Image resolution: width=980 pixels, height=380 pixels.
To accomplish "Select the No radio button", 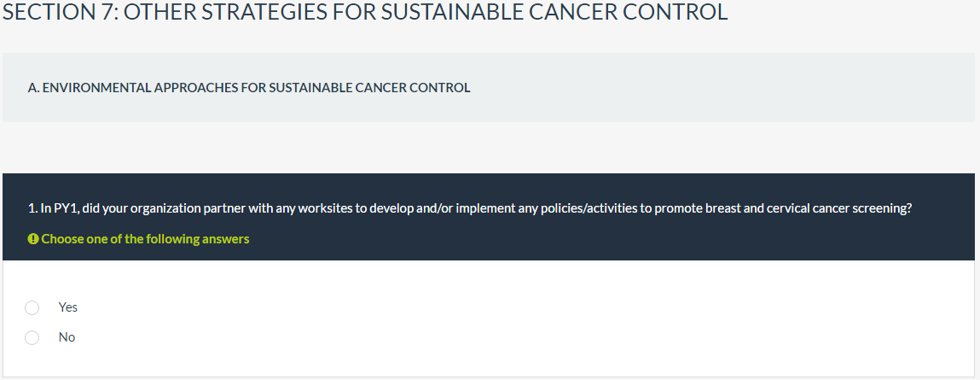I will coord(32,337).
